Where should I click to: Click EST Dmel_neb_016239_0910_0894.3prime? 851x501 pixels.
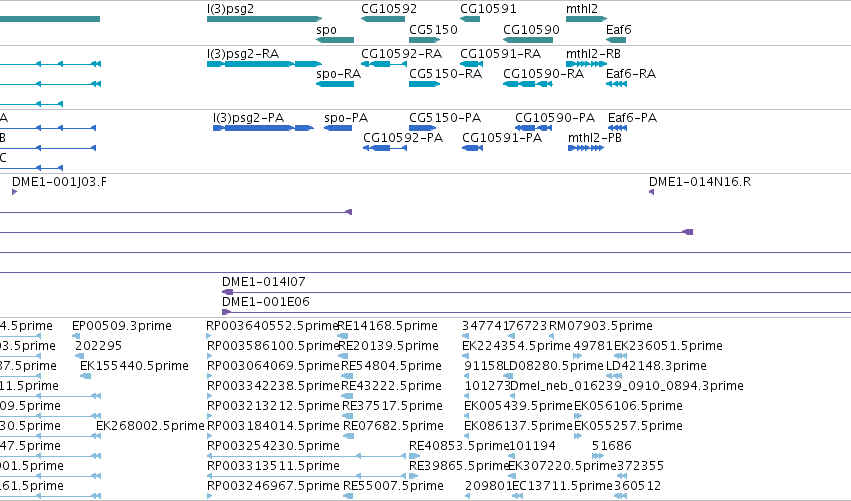627,386
